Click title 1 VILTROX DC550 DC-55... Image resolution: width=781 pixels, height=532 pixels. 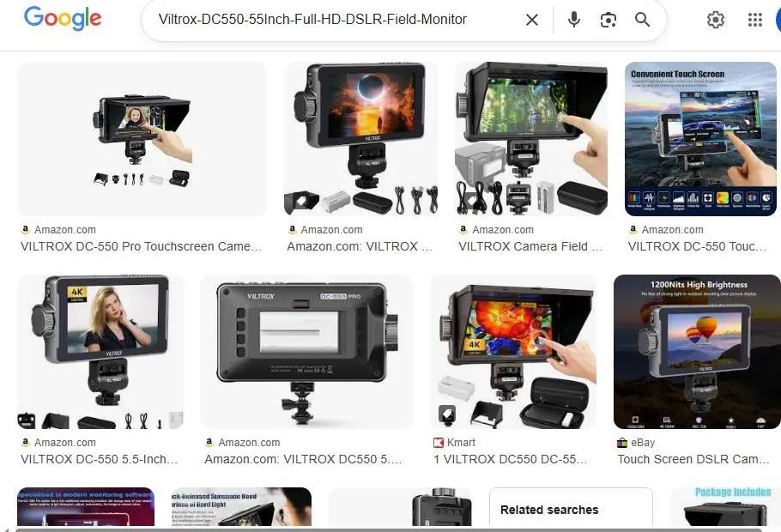click(x=511, y=459)
